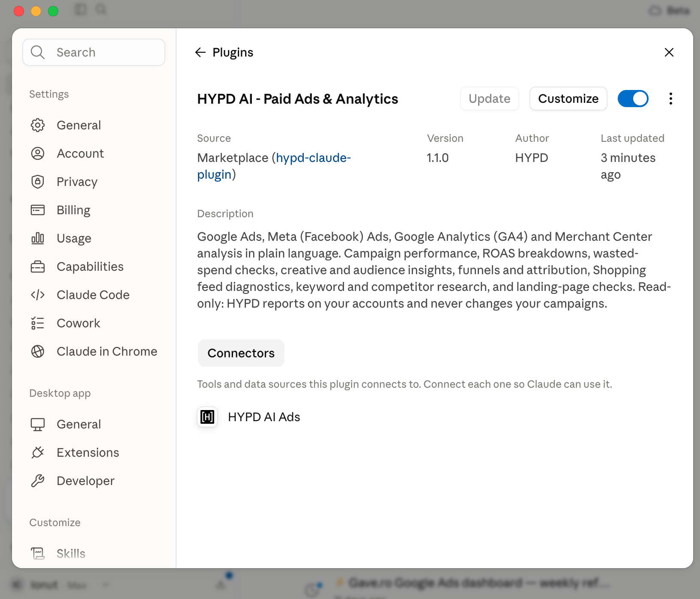Select the Claude in Chrome entry
Screen dimensions: 700x599
point(107,351)
